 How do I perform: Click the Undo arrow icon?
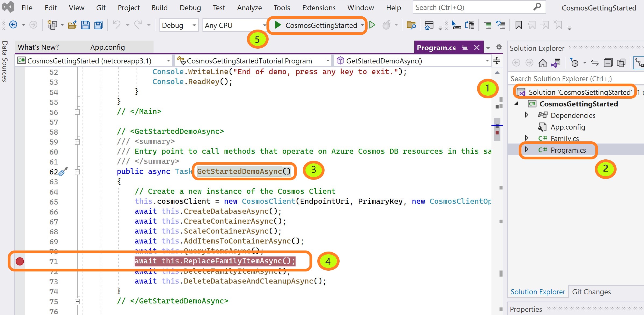pos(116,25)
